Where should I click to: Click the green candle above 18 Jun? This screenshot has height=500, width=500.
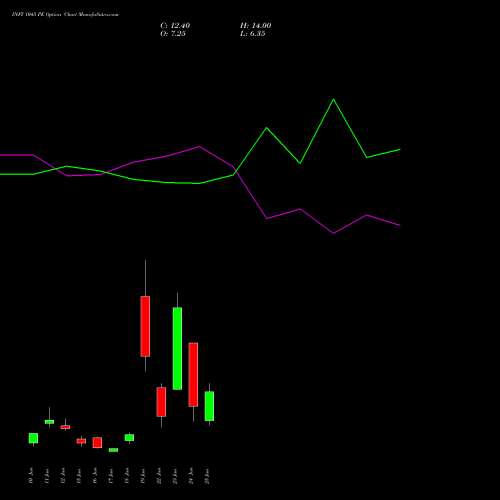pos(129,437)
